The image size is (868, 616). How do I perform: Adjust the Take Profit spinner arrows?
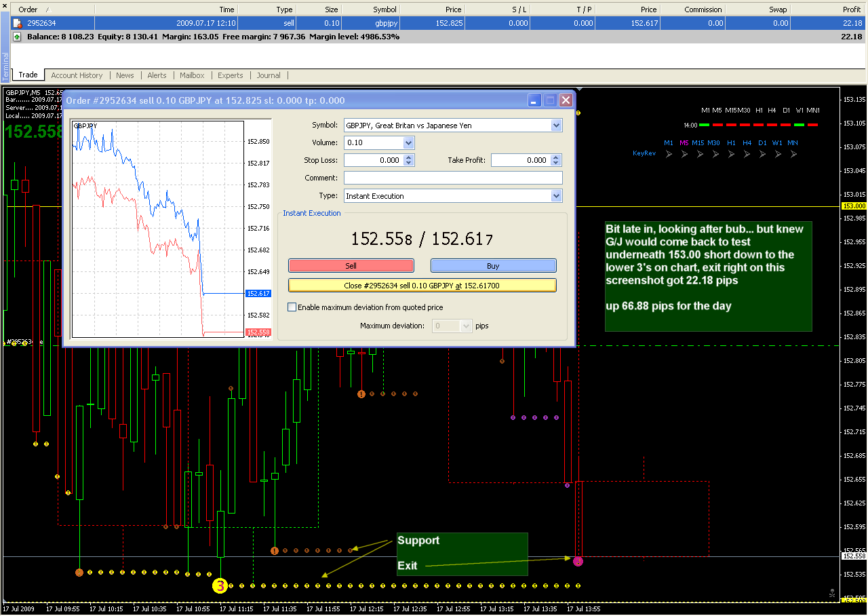click(x=556, y=160)
